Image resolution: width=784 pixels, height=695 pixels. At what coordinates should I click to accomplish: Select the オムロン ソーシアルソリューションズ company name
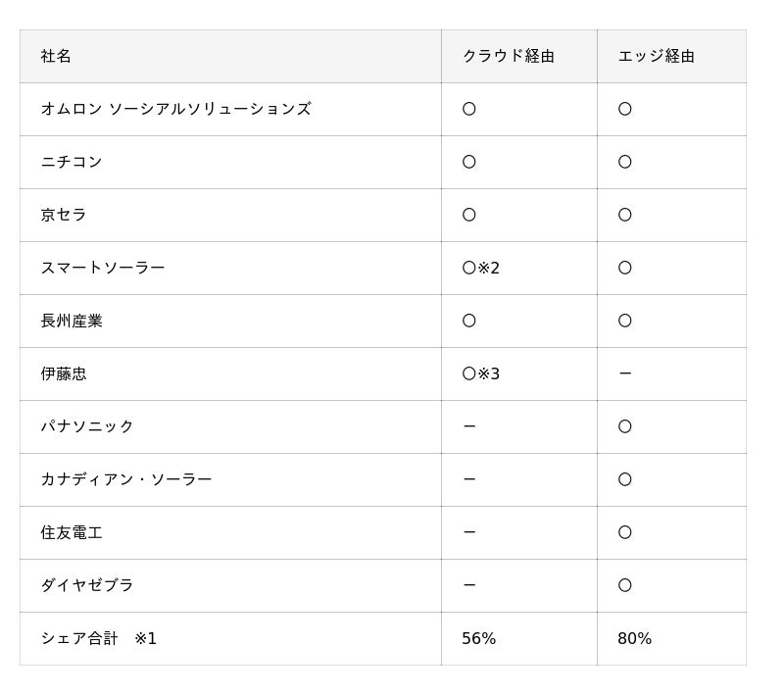pos(175,110)
